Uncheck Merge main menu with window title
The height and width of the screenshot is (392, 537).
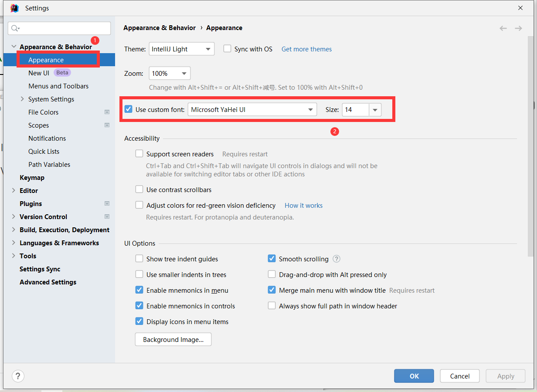pyautogui.click(x=272, y=290)
